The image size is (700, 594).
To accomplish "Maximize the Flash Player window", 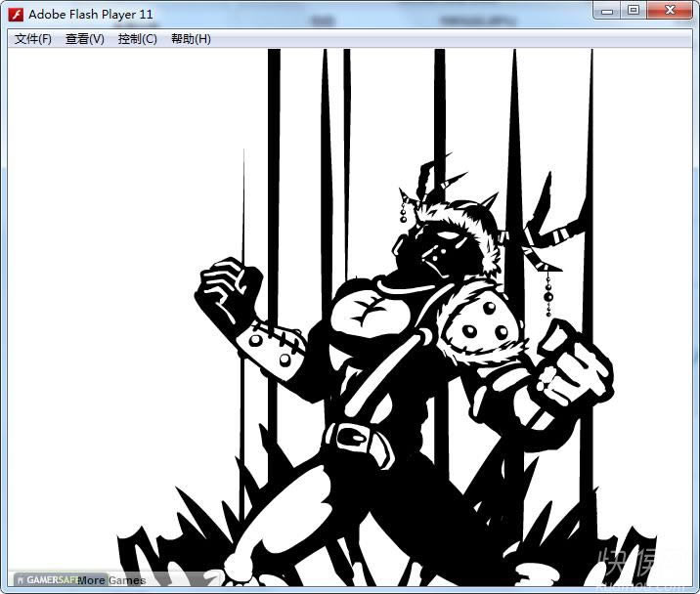I will pyautogui.click(x=634, y=11).
